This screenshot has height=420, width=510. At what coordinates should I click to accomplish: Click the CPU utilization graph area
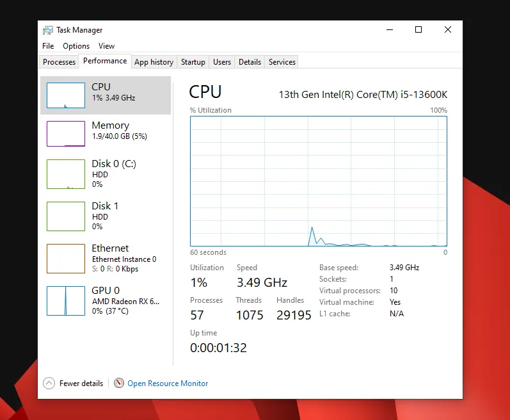pyautogui.click(x=318, y=181)
